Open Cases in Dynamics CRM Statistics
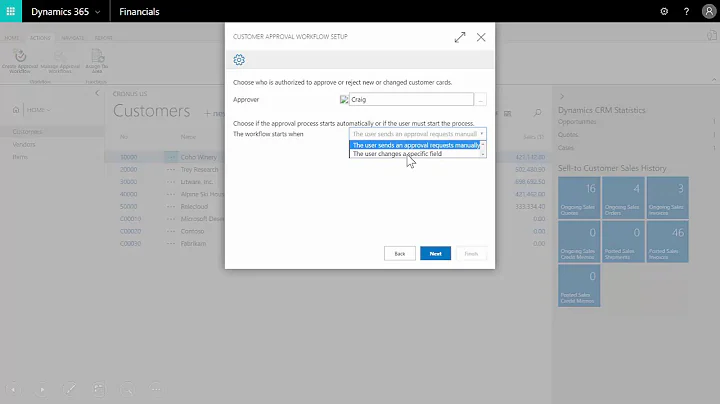Viewport: 720px width, 404px height. coord(566,148)
